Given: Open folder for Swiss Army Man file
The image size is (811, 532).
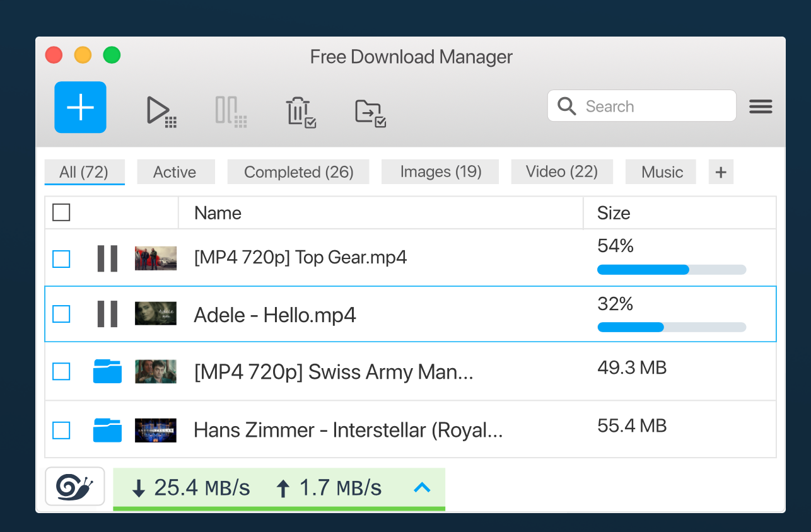Looking at the screenshot, I should (107, 371).
